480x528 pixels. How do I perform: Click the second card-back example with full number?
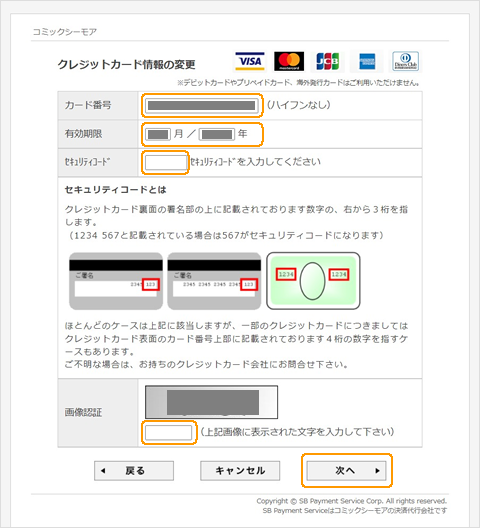pos(214,281)
